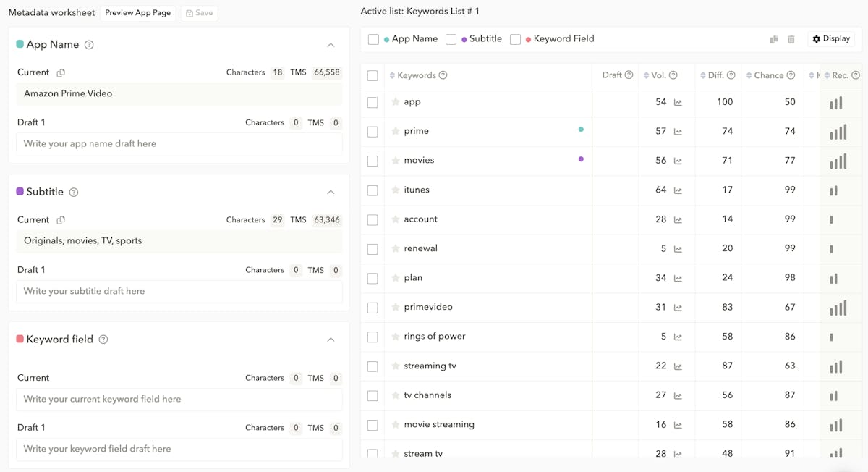Enable the Keyword Field filter checkbox
Screen dimensions: 868x472
(x=515, y=39)
